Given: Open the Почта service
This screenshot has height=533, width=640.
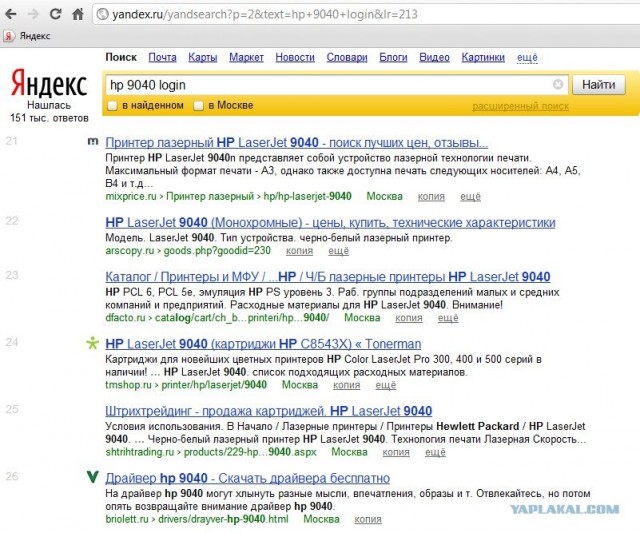Looking at the screenshot, I should (162, 58).
